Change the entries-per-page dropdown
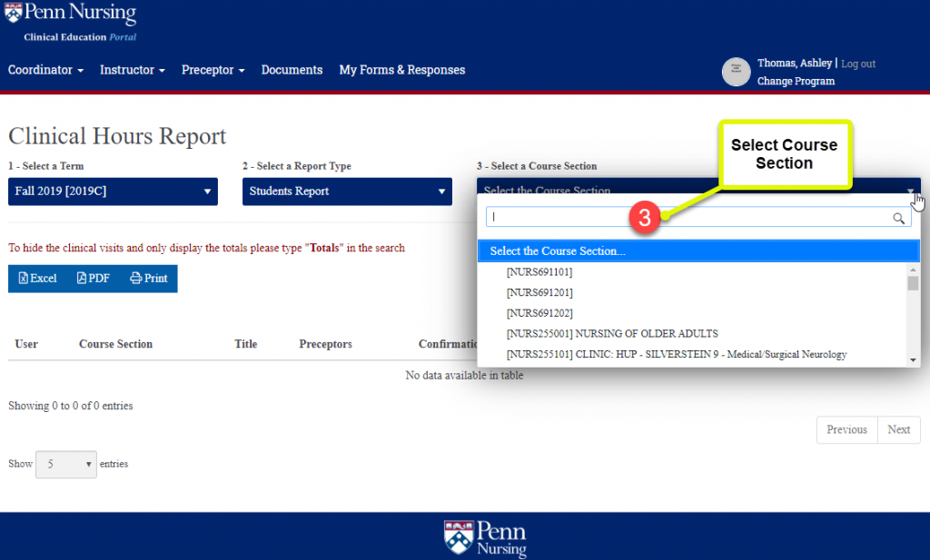The width and height of the screenshot is (930, 560). coord(65,464)
